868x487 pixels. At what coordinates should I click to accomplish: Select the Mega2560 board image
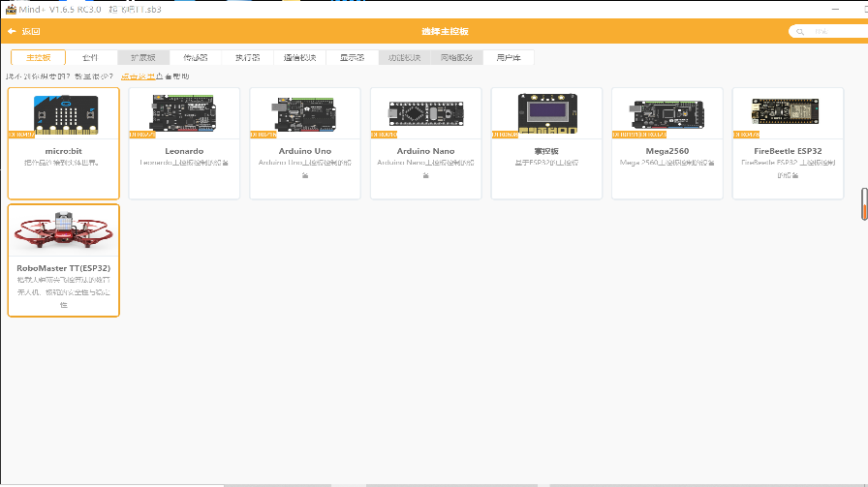[x=668, y=114]
